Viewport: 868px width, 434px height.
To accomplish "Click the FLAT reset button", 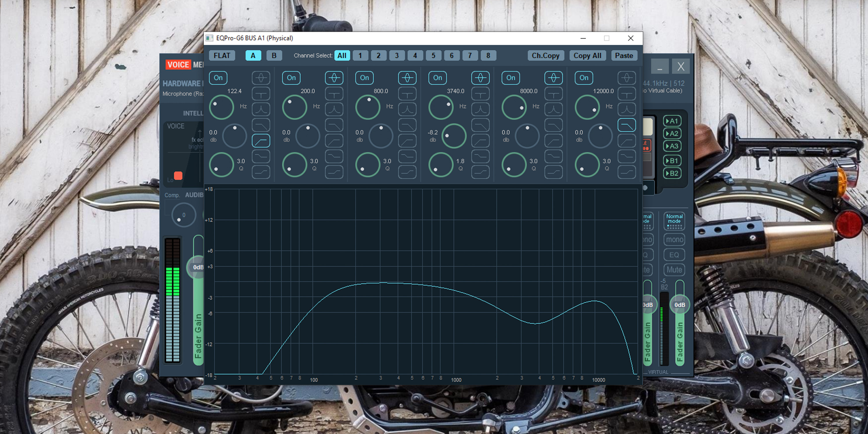I will (x=224, y=55).
